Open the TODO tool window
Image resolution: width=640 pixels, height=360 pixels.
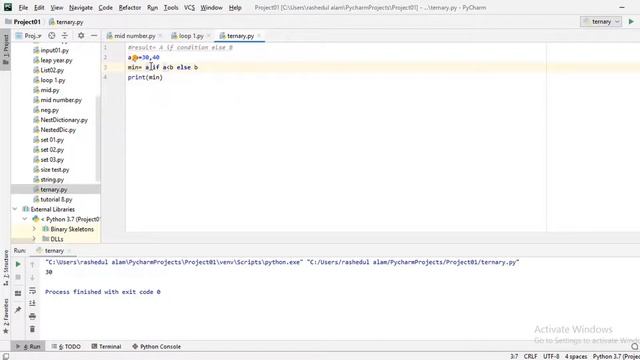[x=66, y=347]
